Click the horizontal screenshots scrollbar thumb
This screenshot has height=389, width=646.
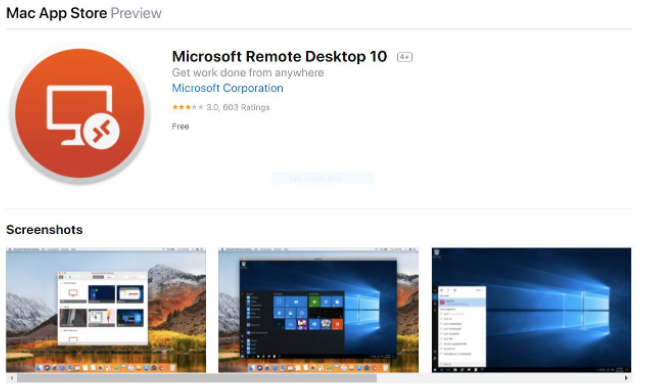(x=197, y=378)
